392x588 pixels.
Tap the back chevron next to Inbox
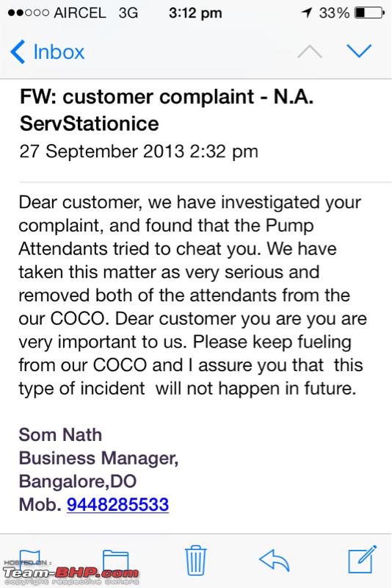pos(18,51)
